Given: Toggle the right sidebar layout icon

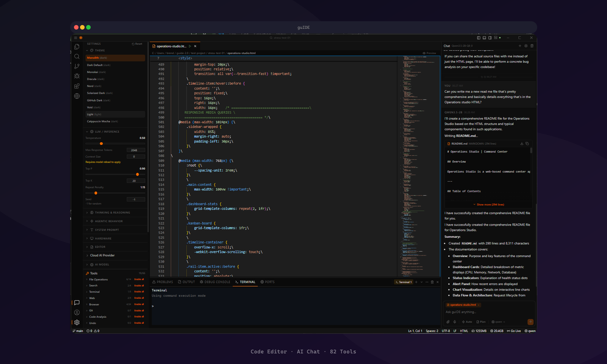Looking at the screenshot, I should tap(490, 38).
